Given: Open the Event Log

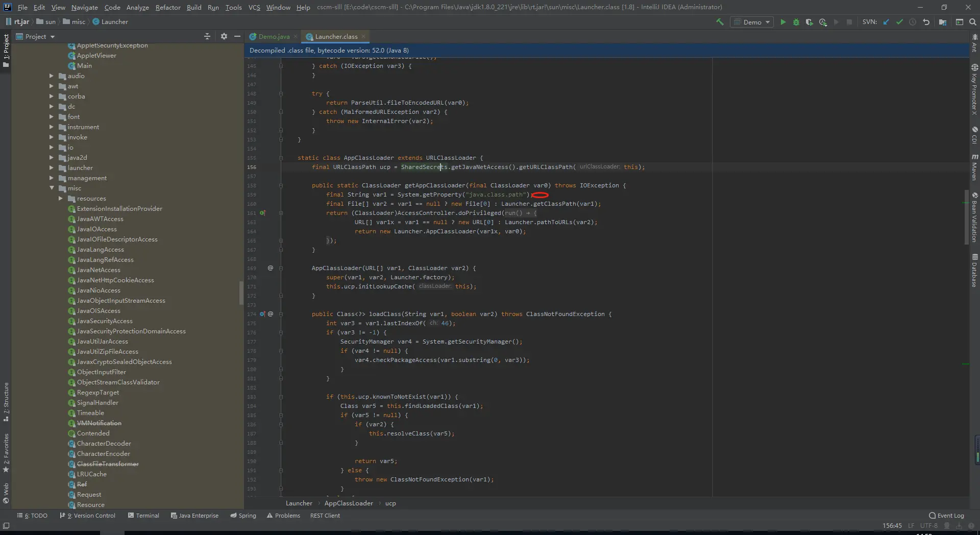Looking at the screenshot, I should (946, 516).
